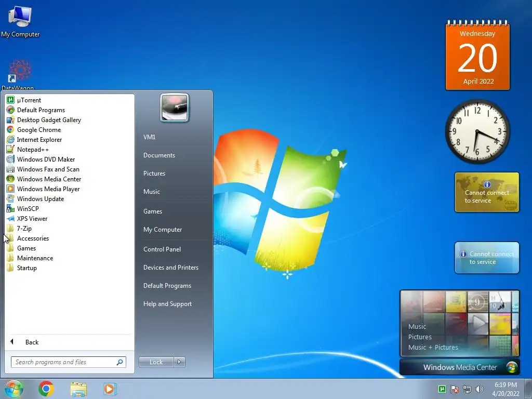Viewport: 532px width, 399px height.
Task: Open Windows Explorer from the taskbar
Action: (78, 389)
